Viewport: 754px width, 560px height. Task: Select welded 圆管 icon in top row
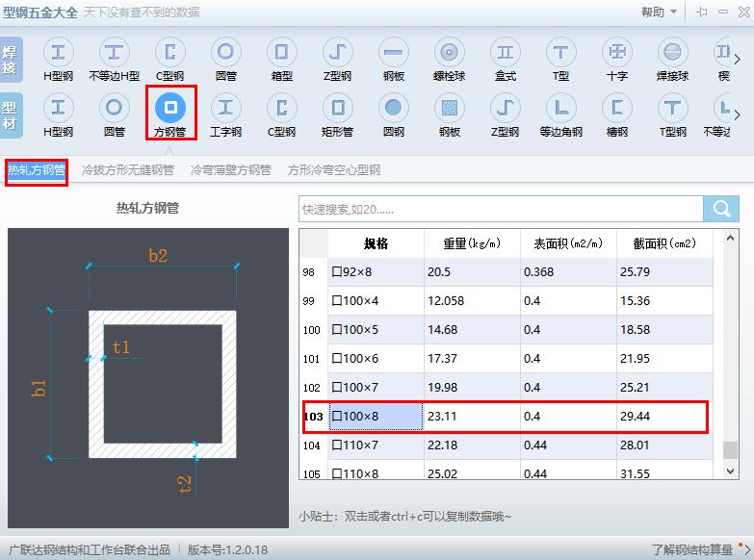tap(225, 52)
